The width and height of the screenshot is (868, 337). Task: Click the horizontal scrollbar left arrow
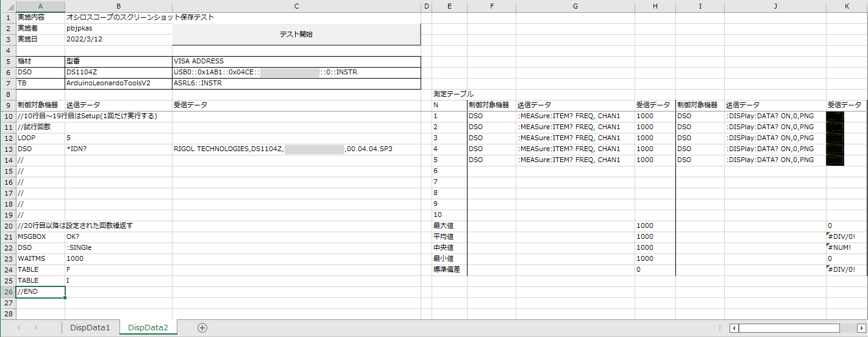[x=735, y=328]
